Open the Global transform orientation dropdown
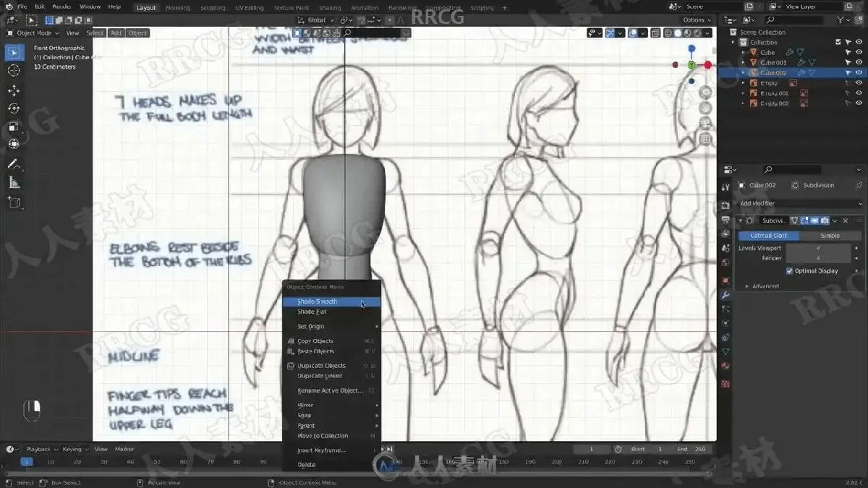Viewport: 868px width, 488px height. (x=316, y=20)
